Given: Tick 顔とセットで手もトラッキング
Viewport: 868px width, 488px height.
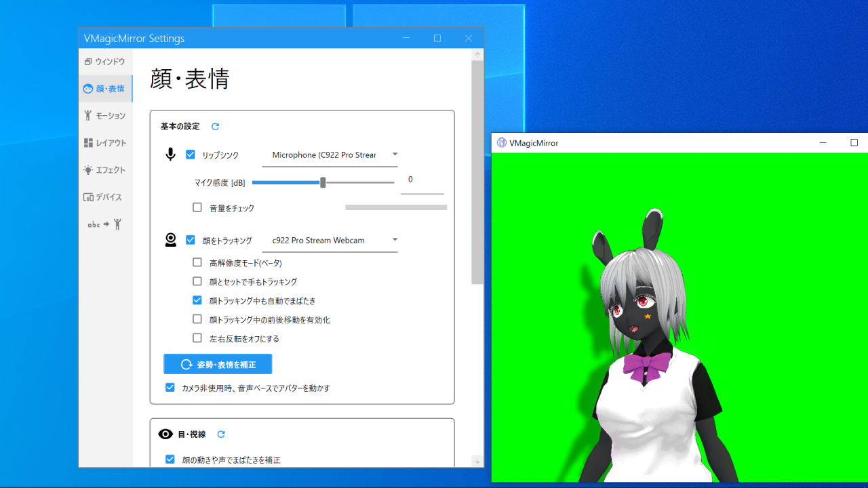Looking at the screenshot, I should point(197,281).
